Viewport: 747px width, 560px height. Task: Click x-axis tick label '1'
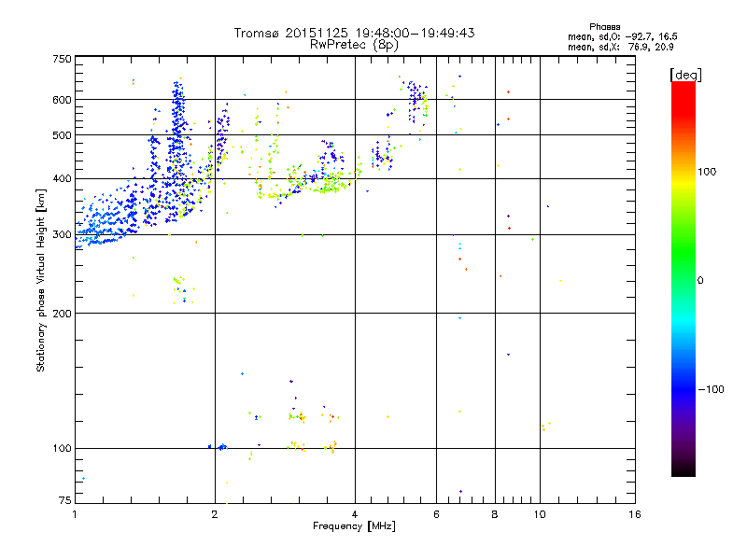click(75, 514)
